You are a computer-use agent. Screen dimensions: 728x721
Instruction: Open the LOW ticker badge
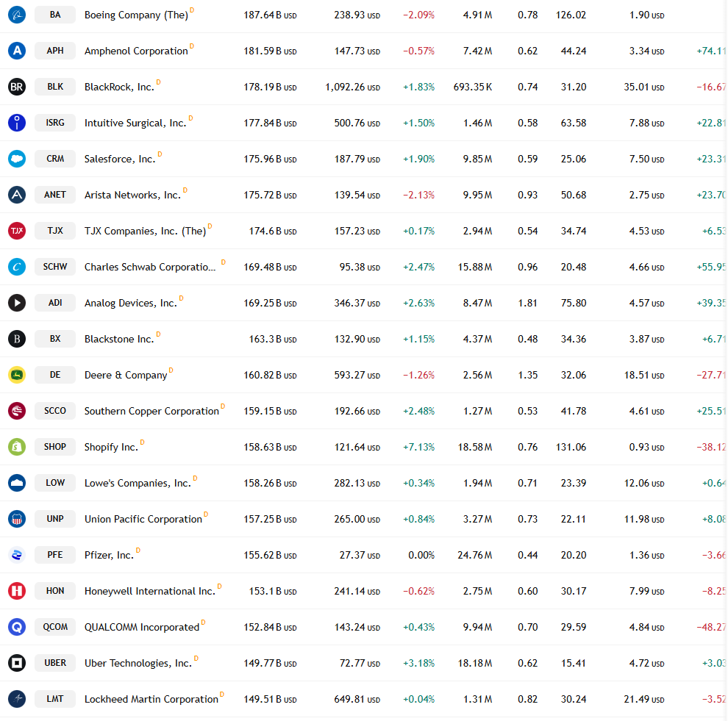[x=55, y=483]
